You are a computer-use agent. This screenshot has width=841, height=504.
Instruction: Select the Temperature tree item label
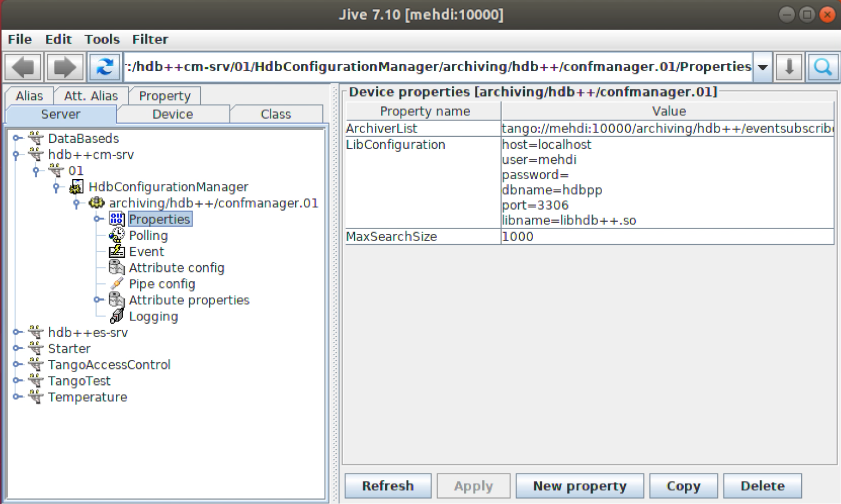[87, 397]
